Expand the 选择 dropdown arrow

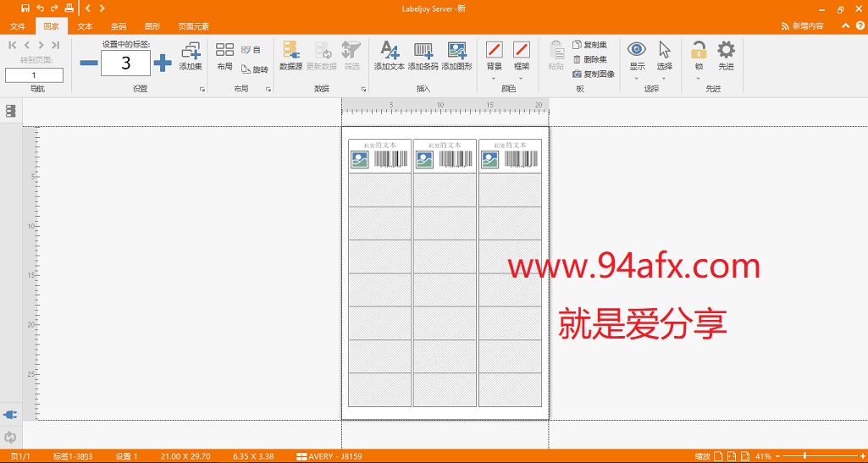coord(664,78)
